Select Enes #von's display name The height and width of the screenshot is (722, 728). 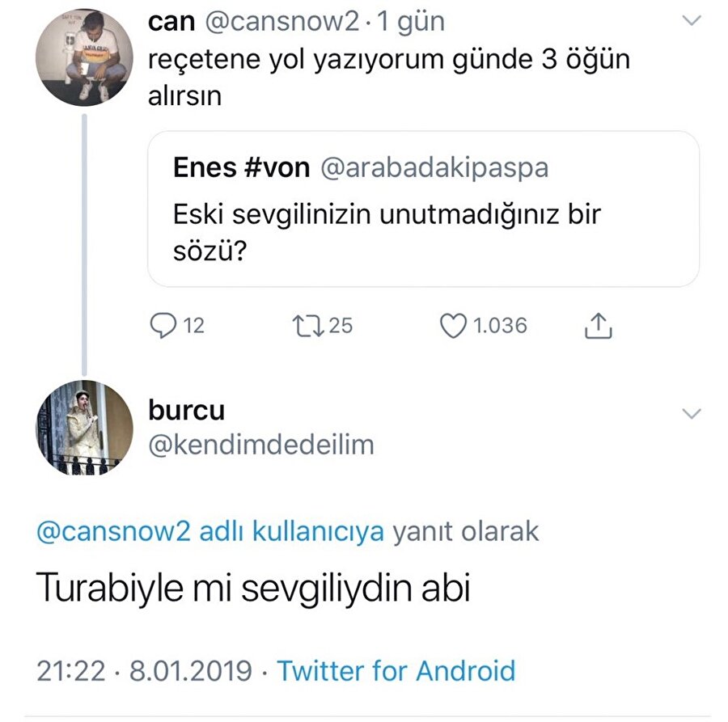click(240, 167)
